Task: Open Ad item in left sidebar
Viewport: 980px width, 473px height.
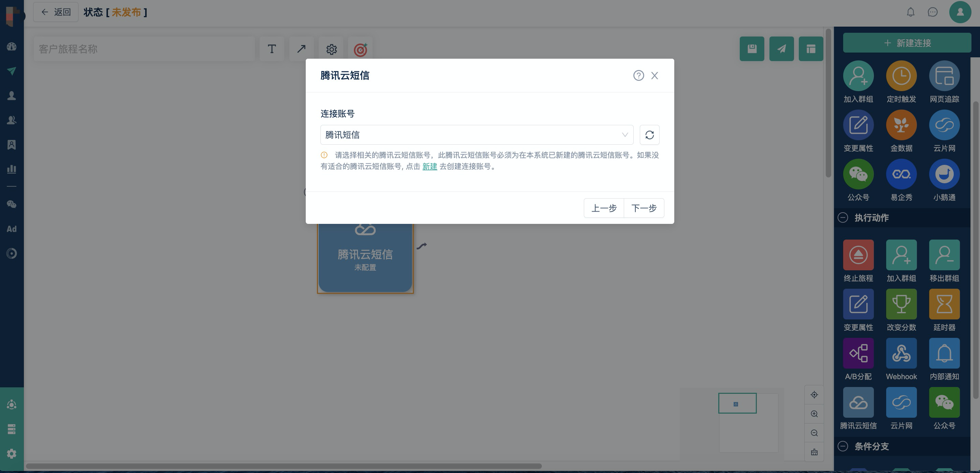Action: click(x=12, y=229)
